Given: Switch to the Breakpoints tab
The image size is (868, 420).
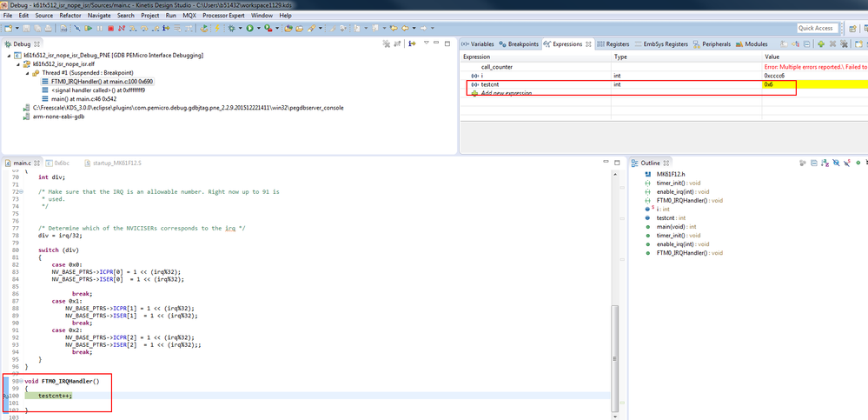Looking at the screenshot, I should (519, 43).
